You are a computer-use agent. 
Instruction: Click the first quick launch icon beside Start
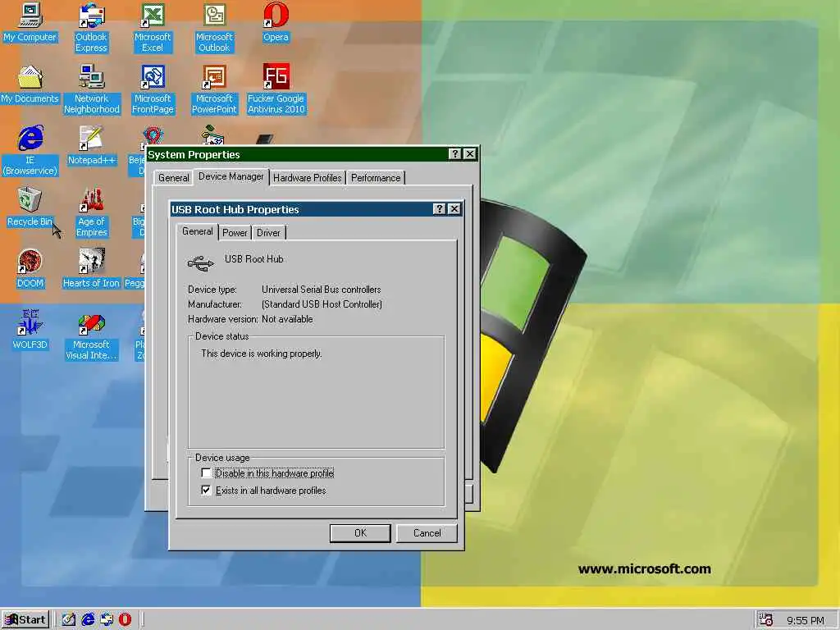(69, 619)
